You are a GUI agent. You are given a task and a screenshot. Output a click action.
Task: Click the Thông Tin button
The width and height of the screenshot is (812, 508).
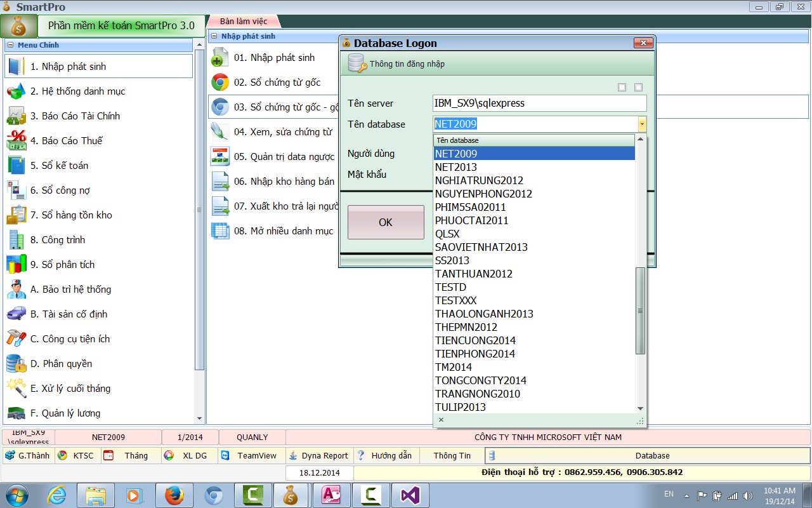[x=452, y=455]
